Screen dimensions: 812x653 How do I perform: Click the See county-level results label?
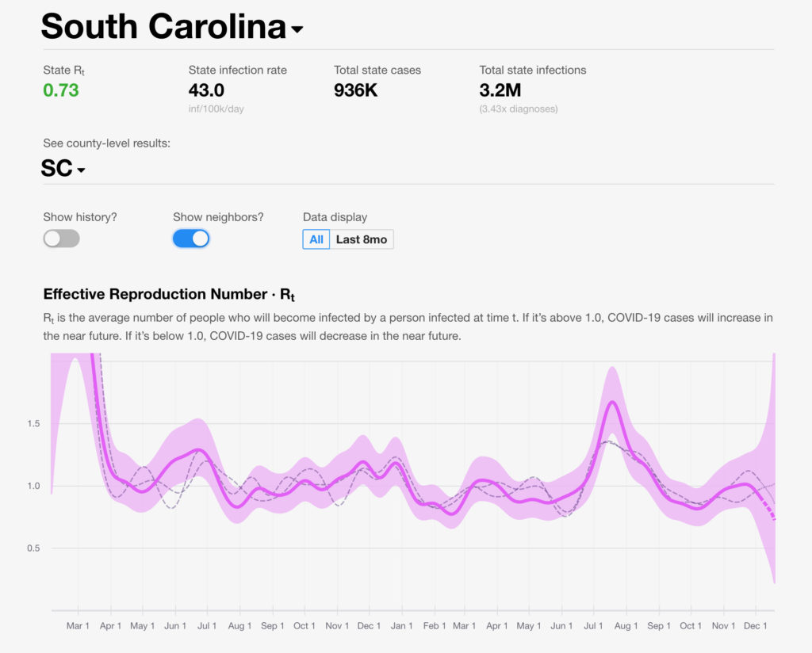point(107,143)
